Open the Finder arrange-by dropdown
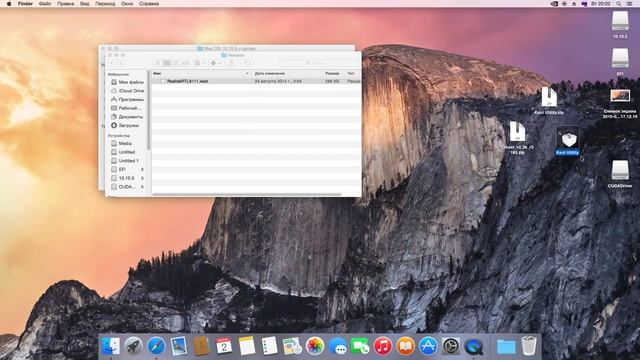This screenshot has height=360, width=640. tap(200, 63)
